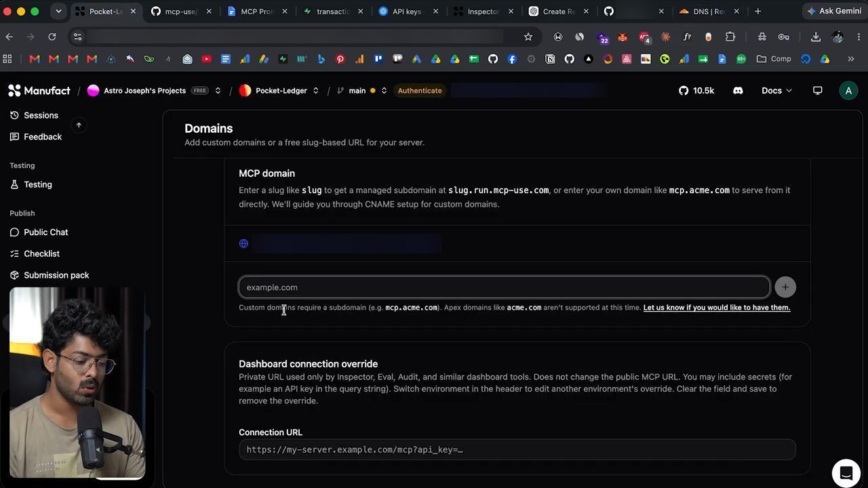Collapse sidebar with the up-arrow button

79,125
